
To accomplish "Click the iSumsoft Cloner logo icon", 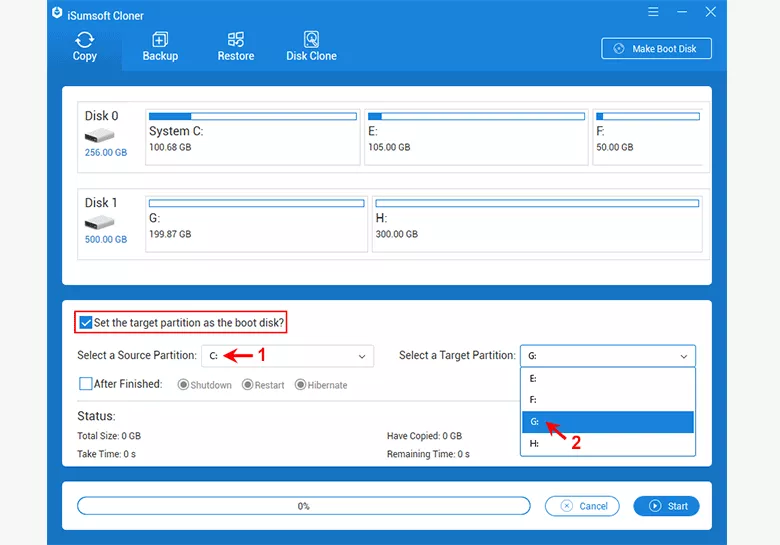I will (56, 13).
